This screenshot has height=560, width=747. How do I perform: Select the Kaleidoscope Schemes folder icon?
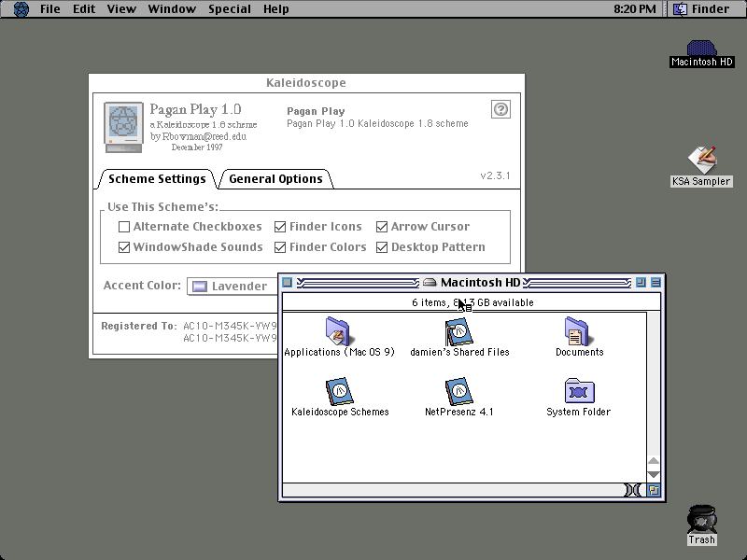coord(339,391)
